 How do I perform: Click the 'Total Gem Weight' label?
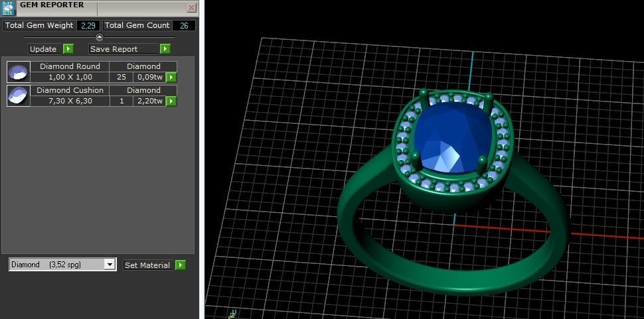coord(39,25)
